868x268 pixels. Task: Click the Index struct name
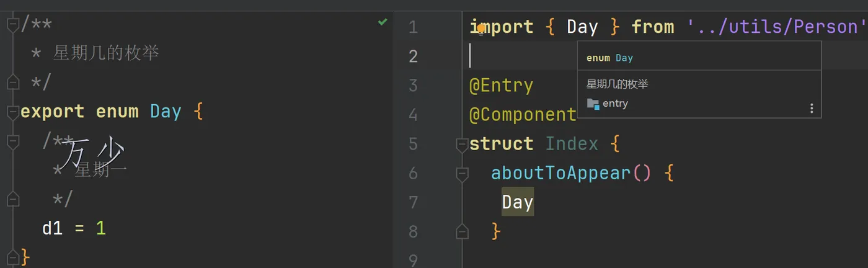click(571, 144)
